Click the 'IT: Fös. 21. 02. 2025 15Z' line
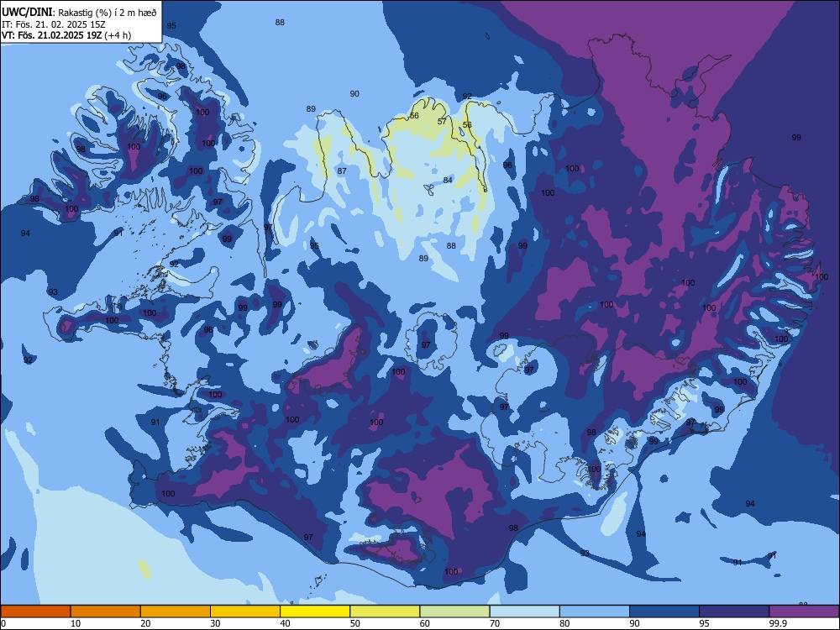 pos(53,24)
